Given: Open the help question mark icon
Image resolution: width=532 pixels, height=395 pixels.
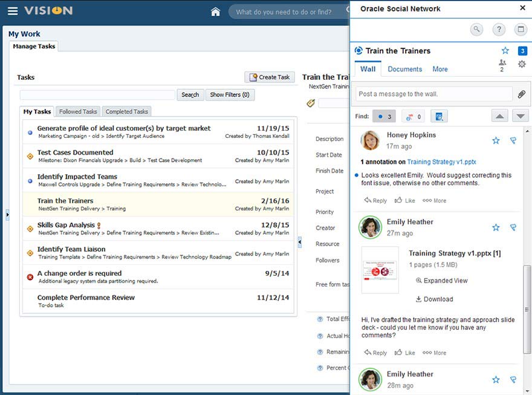Looking at the screenshot, I should (499, 30).
